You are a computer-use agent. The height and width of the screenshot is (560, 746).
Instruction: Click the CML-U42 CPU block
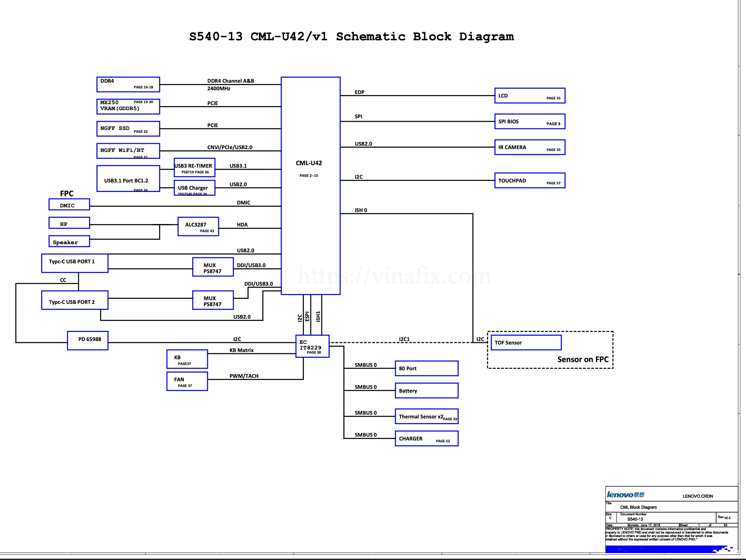(311, 186)
